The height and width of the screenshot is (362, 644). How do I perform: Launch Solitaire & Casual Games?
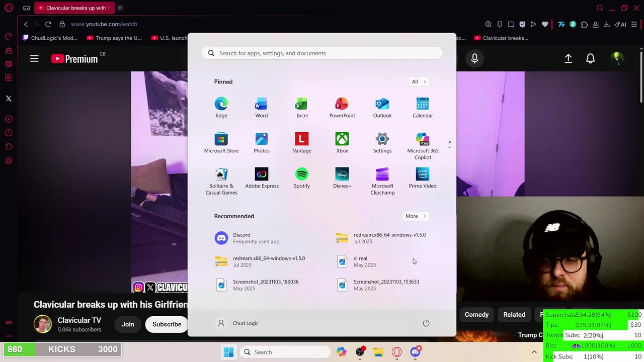[221, 181]
